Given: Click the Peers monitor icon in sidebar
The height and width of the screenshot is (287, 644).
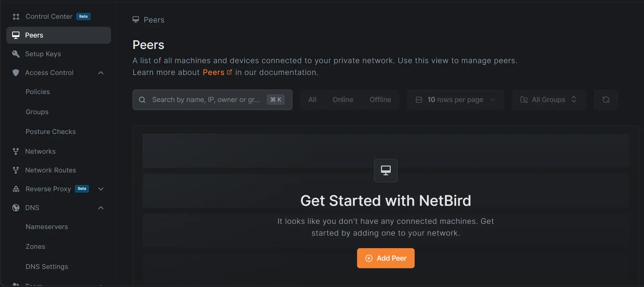Looking at the screenshot, I should (x=16, y=35).
